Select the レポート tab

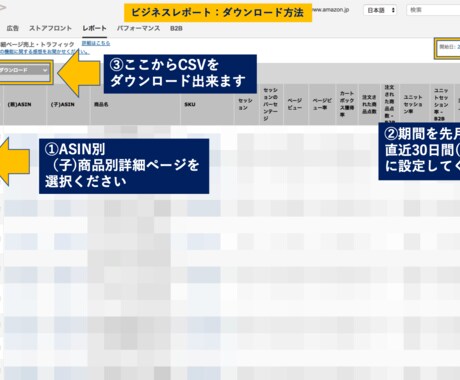pos(94,28)
